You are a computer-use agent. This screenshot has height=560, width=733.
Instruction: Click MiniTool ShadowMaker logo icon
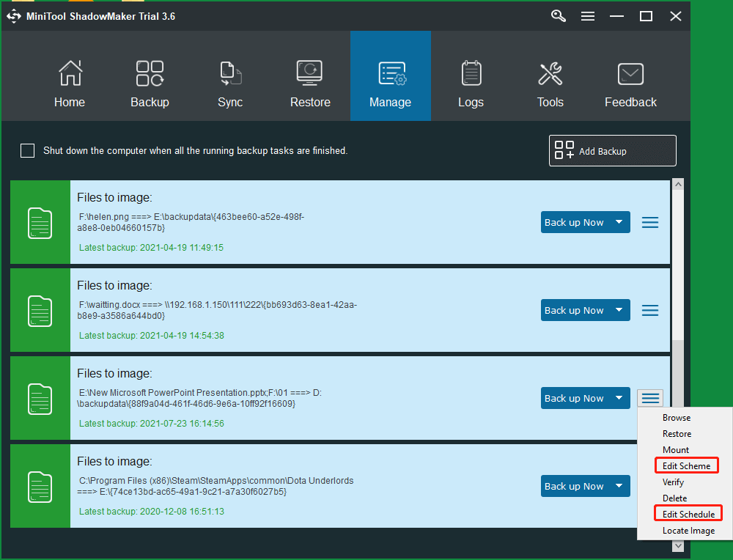coord(14,16)
